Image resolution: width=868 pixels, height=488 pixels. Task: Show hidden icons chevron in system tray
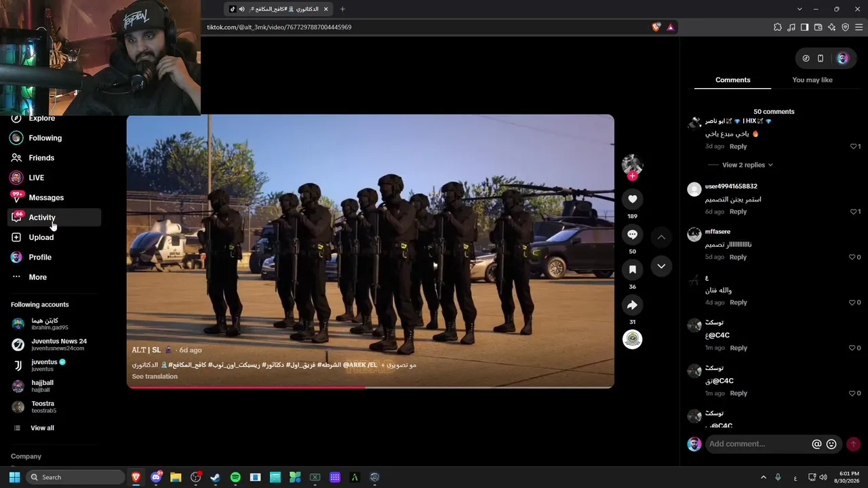point(763,477)
